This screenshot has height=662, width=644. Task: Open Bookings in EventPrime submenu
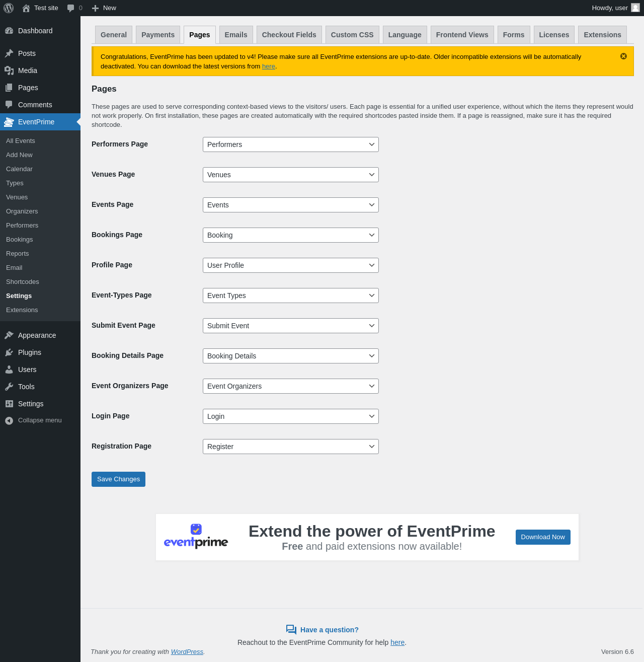pyautogui.click(x=40, y=240)
